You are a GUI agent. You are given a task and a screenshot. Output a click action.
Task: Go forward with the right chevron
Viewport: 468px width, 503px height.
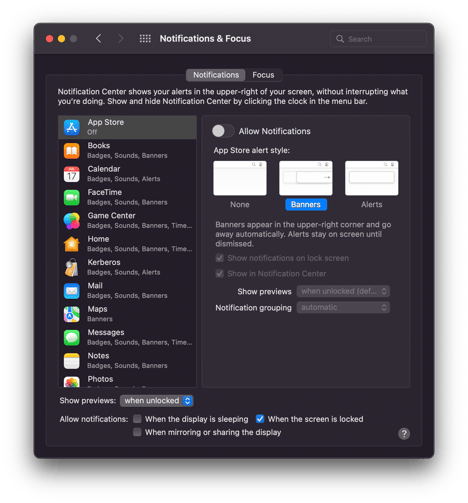[x=121, y=39]
